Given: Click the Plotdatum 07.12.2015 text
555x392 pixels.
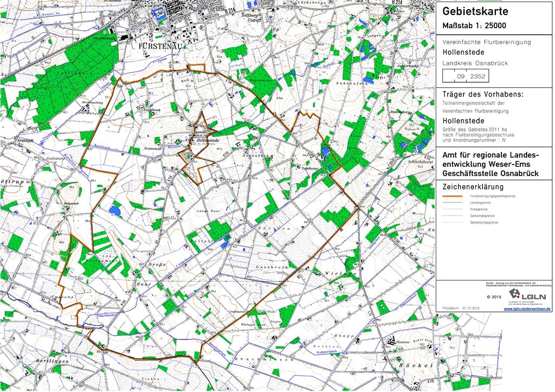Looking at the screenshot, I should (460, 308).
